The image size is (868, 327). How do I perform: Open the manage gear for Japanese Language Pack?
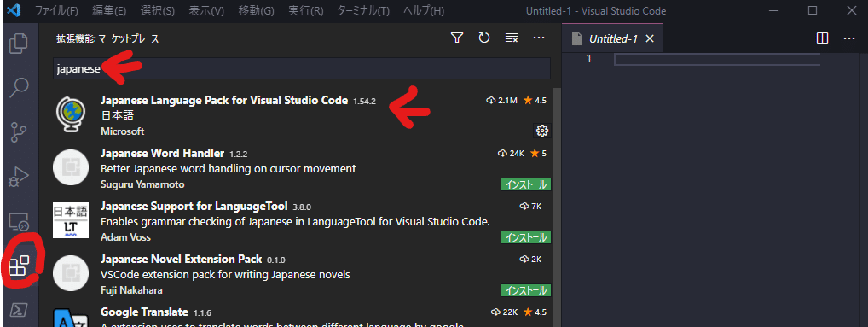tap(542, 131)
